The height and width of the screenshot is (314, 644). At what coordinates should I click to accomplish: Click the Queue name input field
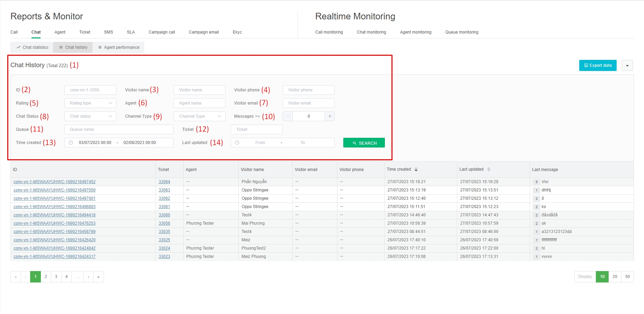[x=119, y=129]
